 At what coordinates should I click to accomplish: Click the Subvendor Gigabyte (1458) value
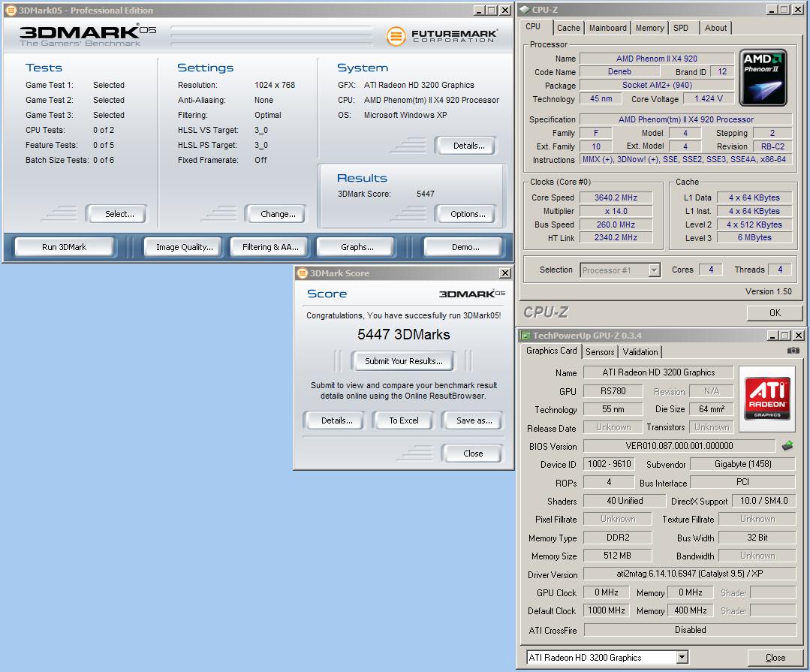pyautogui.click(x=743, y=464)
